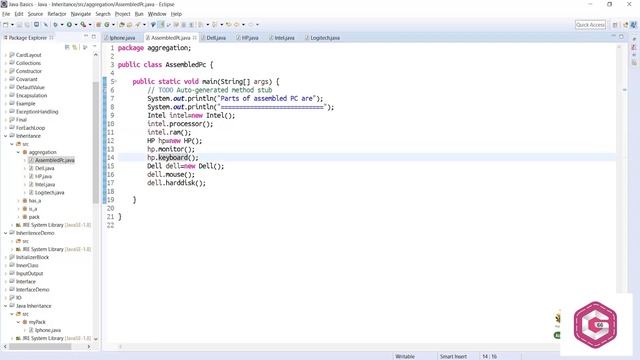Open the Edit menu
This screenshot has width=640, height=360.
[19, 14]
